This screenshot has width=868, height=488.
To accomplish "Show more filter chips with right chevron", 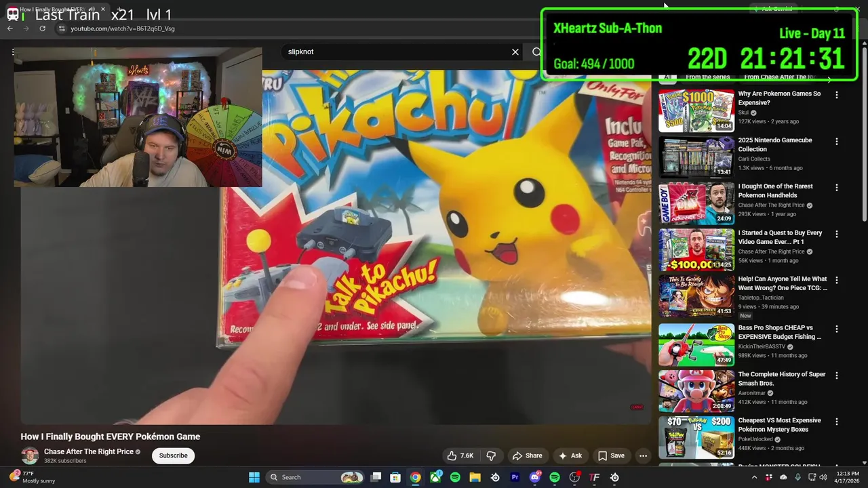I will (829, 79).
